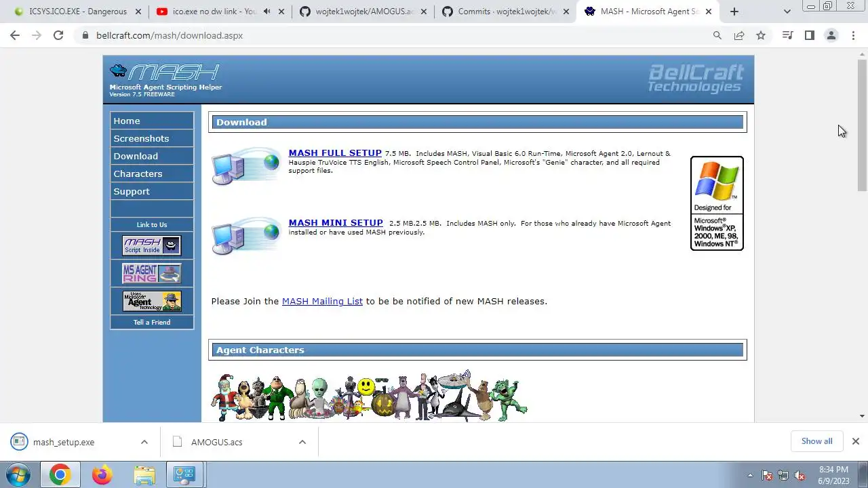
Task: Click the zoom magnifier icon in address bar
Action: click(717, 35)
